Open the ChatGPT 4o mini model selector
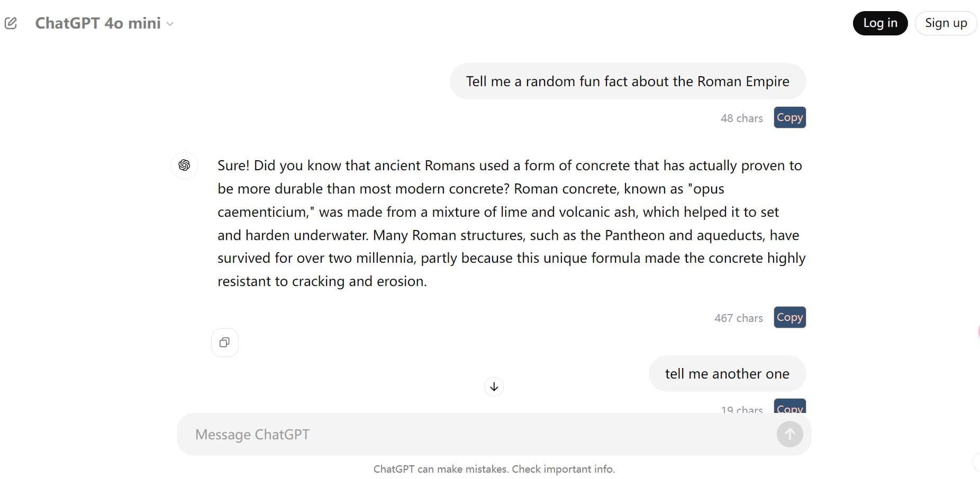This screenshot has height=479, width=980. 98,23
